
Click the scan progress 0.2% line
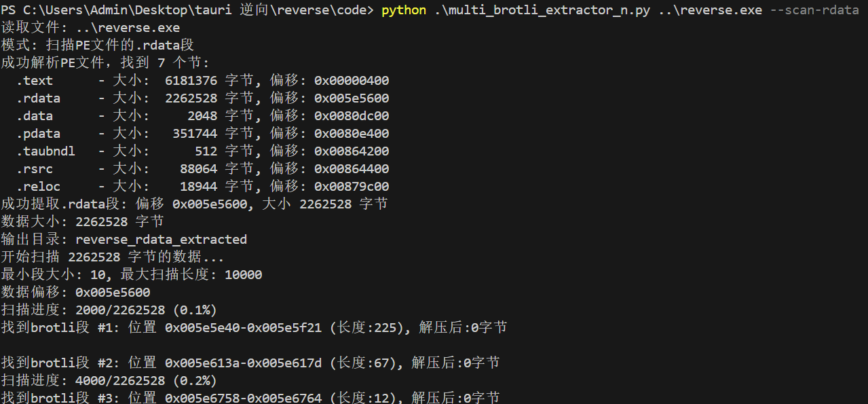point(109,381)
